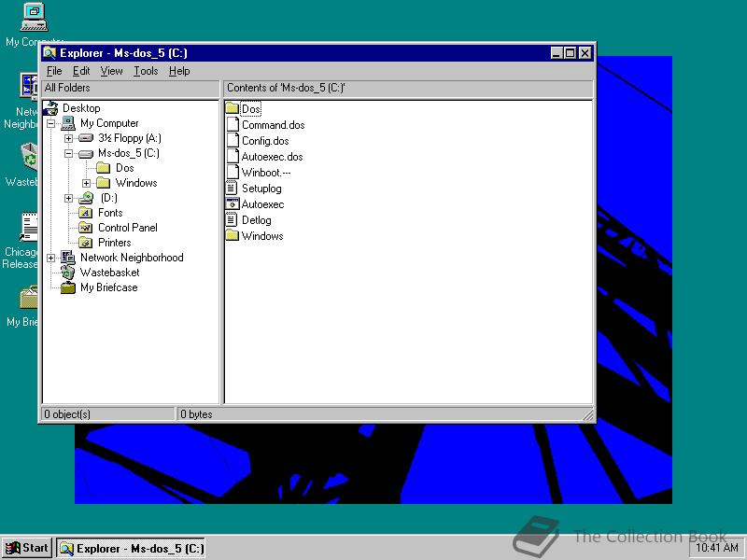Click the 'Contents of Ms-dos_5 (C:)' header

408,88
